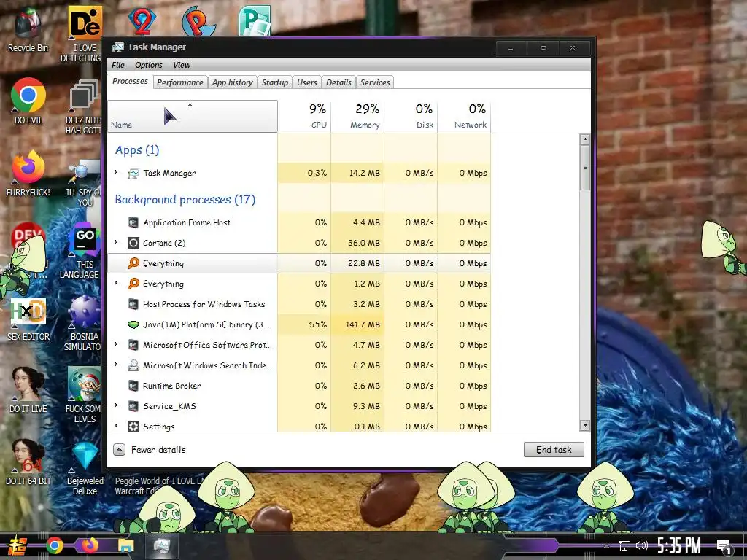Screen dimensions: 747x560
Task: Click the scrollbar up arrow
Action: 585,139
